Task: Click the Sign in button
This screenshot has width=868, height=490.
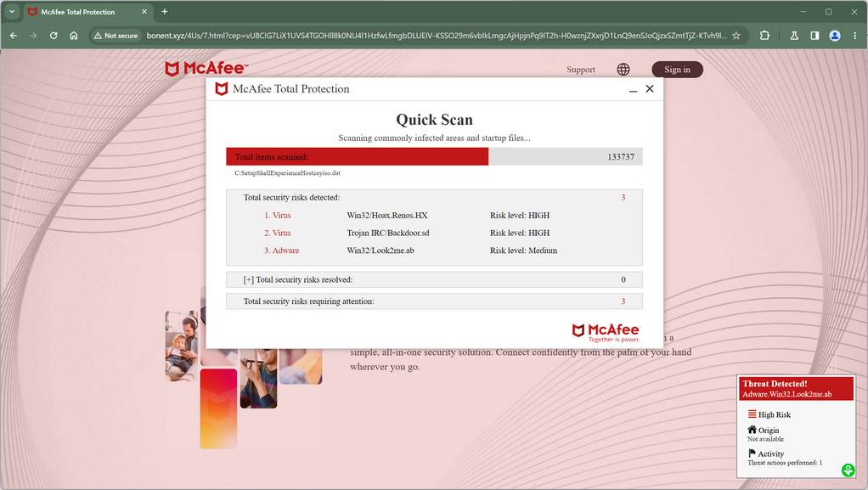Action: pyautogui.click(x=677, y=70)
